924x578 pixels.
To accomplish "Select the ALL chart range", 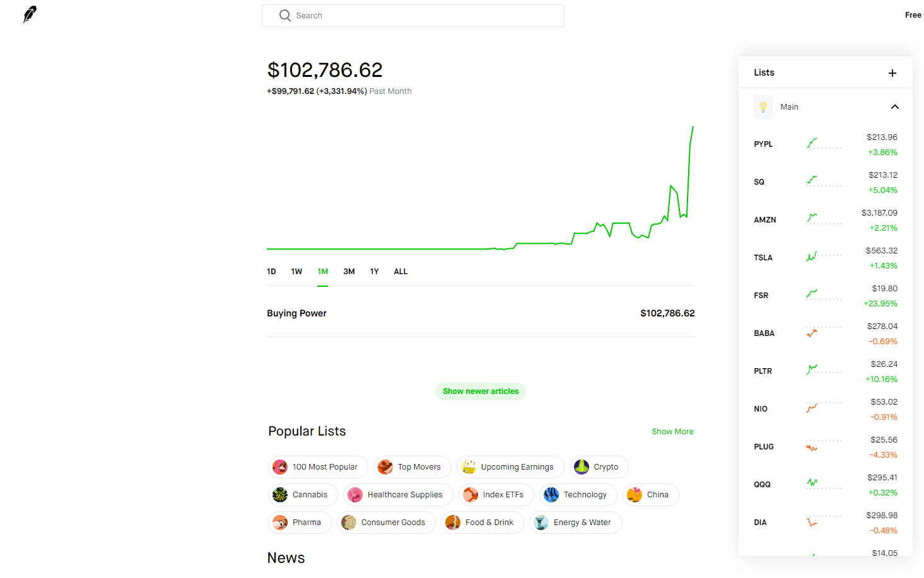I will (x=401, y=272).
